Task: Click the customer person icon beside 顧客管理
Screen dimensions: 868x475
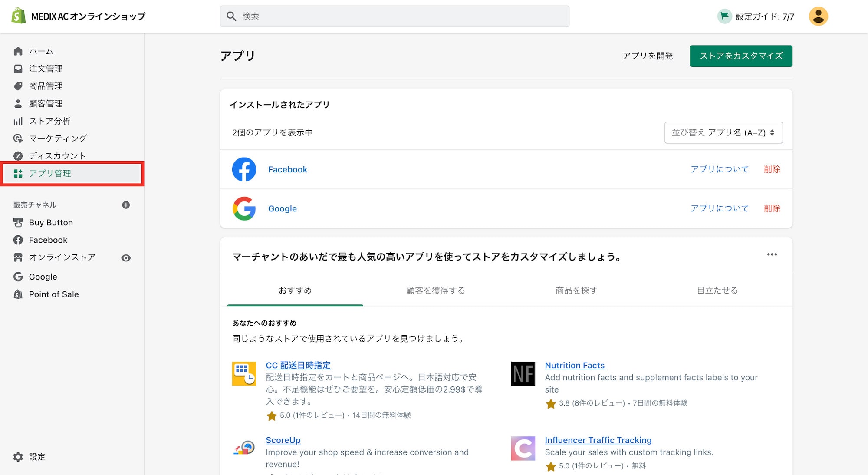Action: point(18,103)
